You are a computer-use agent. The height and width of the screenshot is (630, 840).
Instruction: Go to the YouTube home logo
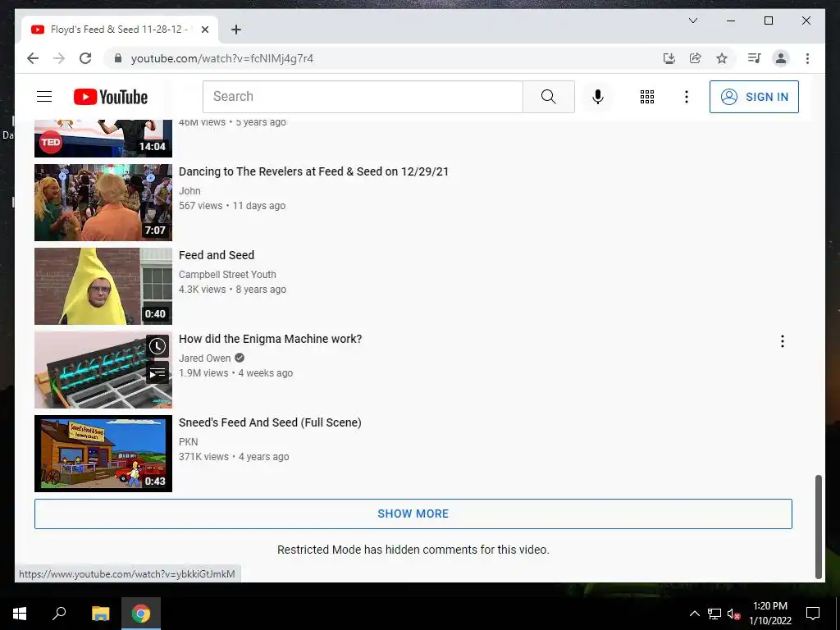click(x=111, y=97)
